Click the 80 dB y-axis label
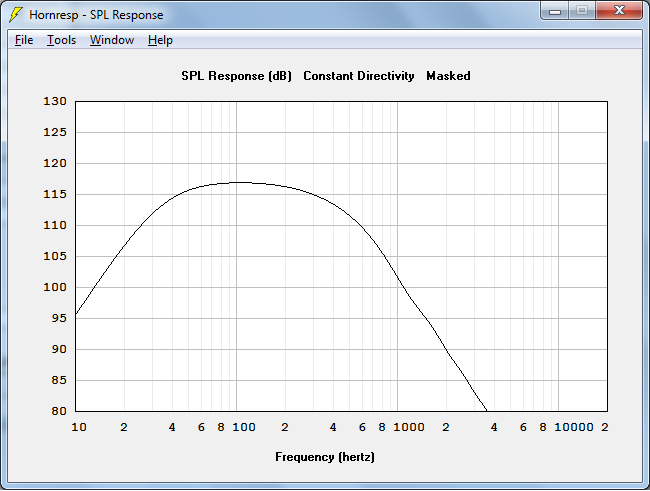This screenshot has width=650, height=491. click(59, 411)
